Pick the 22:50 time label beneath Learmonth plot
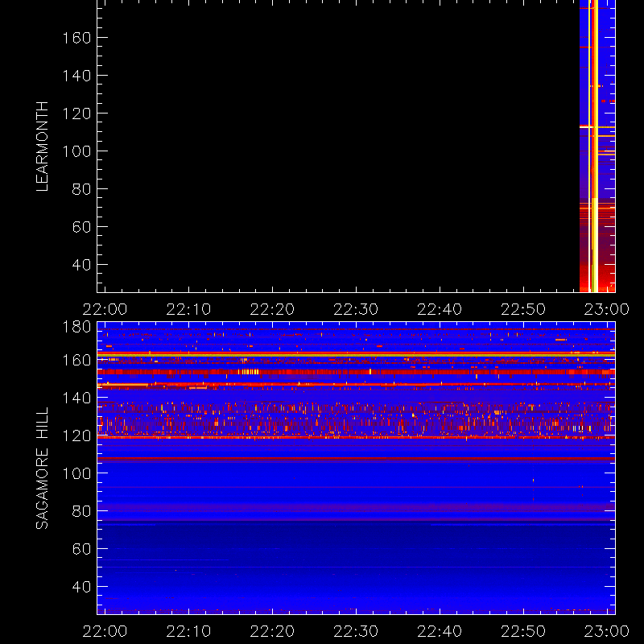Image resolution: width=644 pixels, height=644 pixels. [523, 309]
